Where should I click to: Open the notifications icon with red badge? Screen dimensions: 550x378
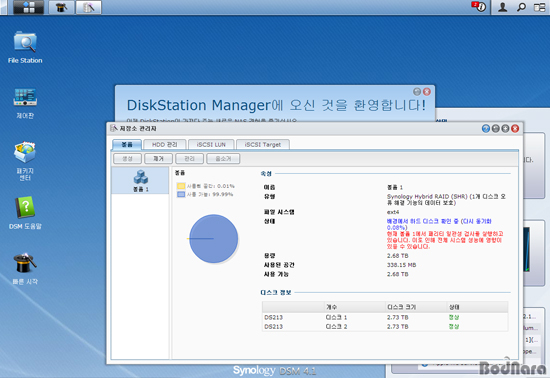[x=478, y=6]
